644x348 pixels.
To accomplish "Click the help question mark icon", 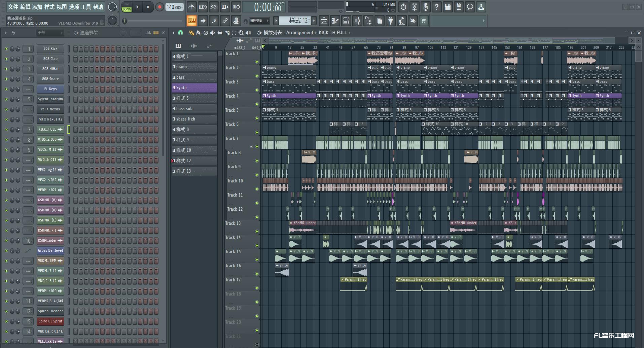I will click(x=437, y=7).
